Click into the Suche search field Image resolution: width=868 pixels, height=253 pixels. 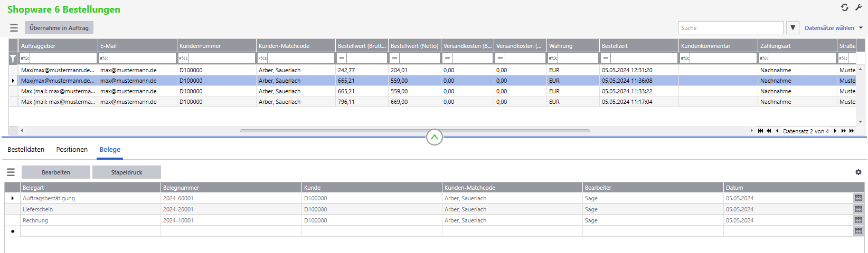pyautogui.click(x=730, y=28)
